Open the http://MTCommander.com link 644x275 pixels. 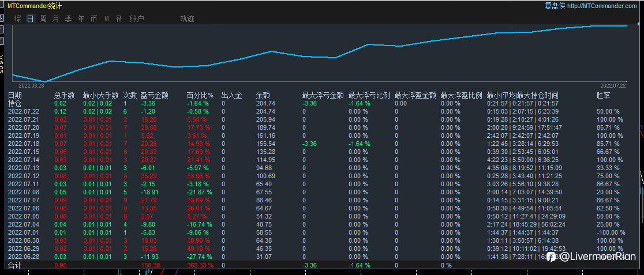coord(602,6)
